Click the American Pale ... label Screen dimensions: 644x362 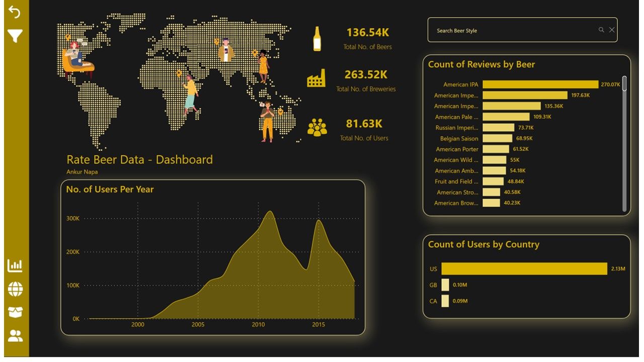pyautogui.click(x=457, y=117)
